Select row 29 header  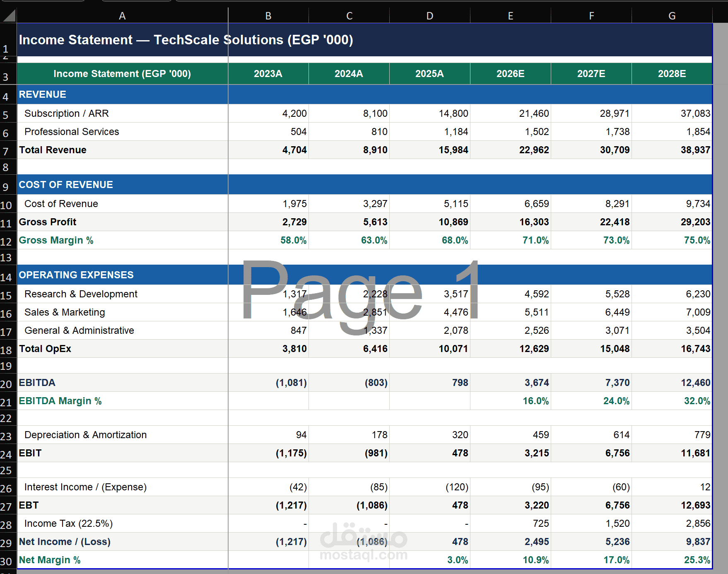pyautogui.click(x=8, y=542)
